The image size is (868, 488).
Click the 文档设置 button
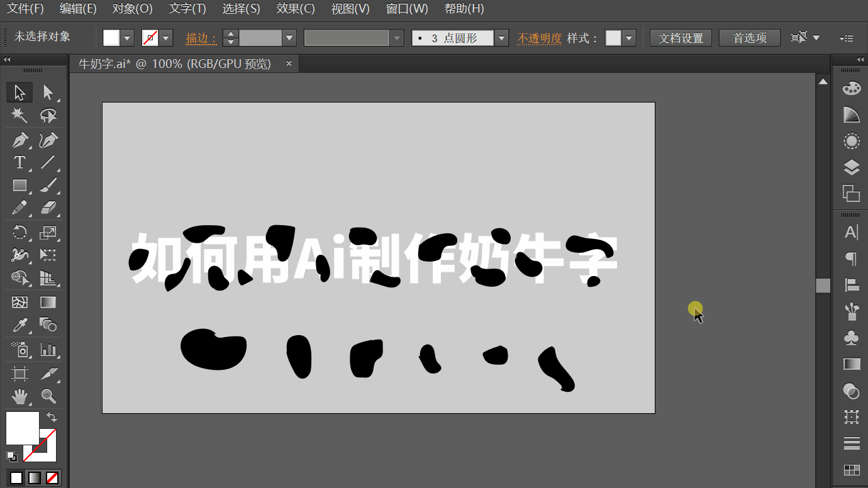tap(681, 38)
